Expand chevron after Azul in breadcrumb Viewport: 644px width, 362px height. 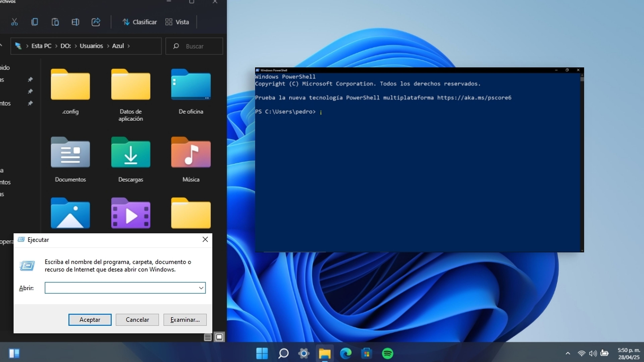click(x=129, y=46)
